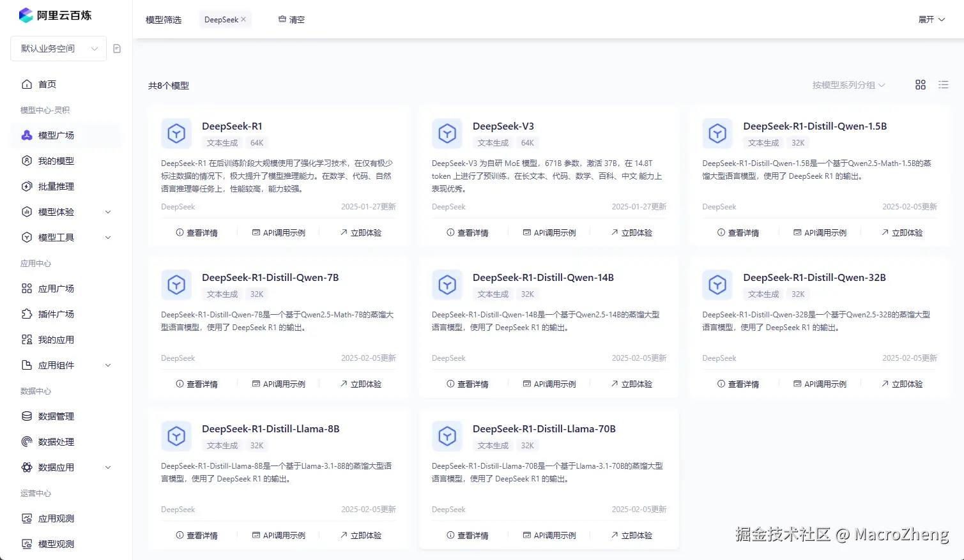This screenshot has width=964, height=560.
Task: Click the 共8个模型 count text
Action: pos(169,86)
